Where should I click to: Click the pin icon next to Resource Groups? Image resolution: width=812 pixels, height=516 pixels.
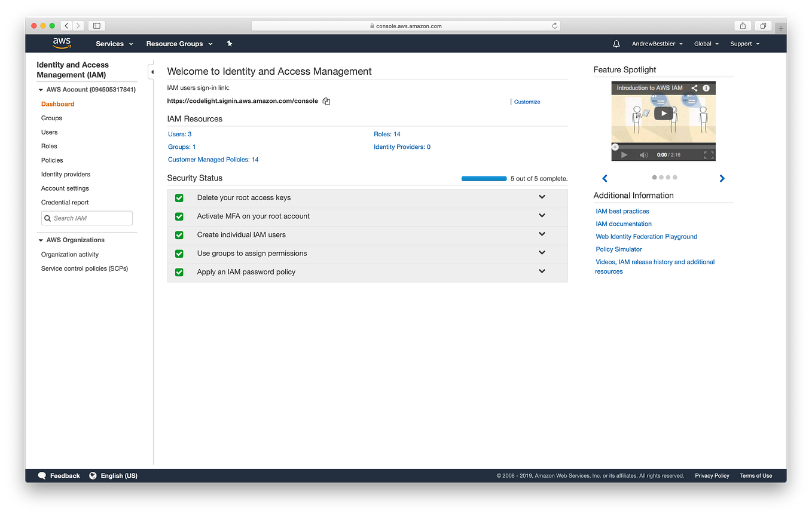click(229, 43)
